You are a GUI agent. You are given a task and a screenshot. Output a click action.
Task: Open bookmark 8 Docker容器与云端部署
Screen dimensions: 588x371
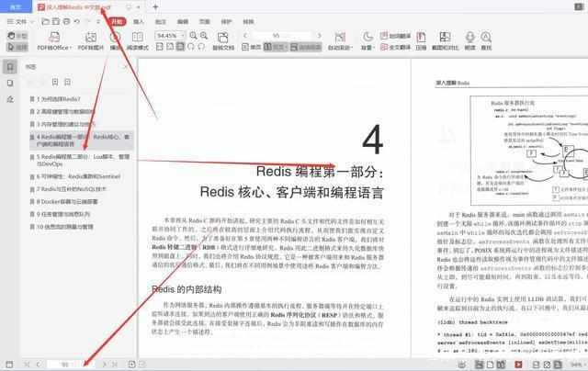point(63,202)
